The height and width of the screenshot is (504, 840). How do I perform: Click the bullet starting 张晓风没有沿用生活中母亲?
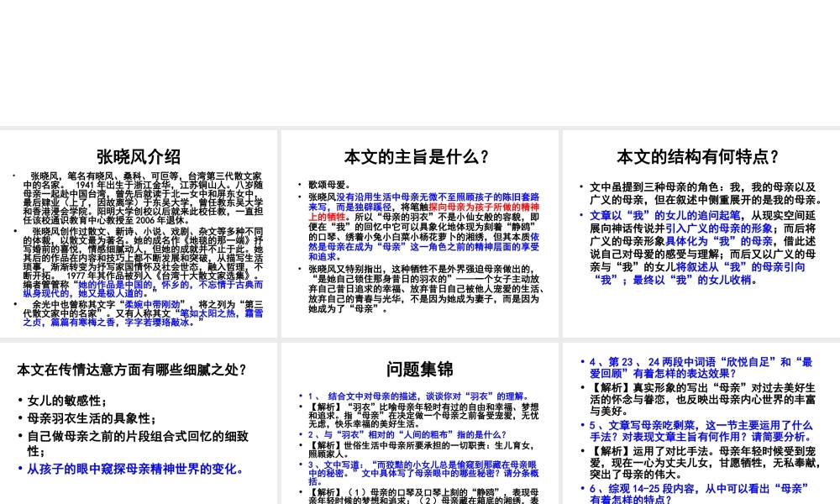(x=423, y=227)
